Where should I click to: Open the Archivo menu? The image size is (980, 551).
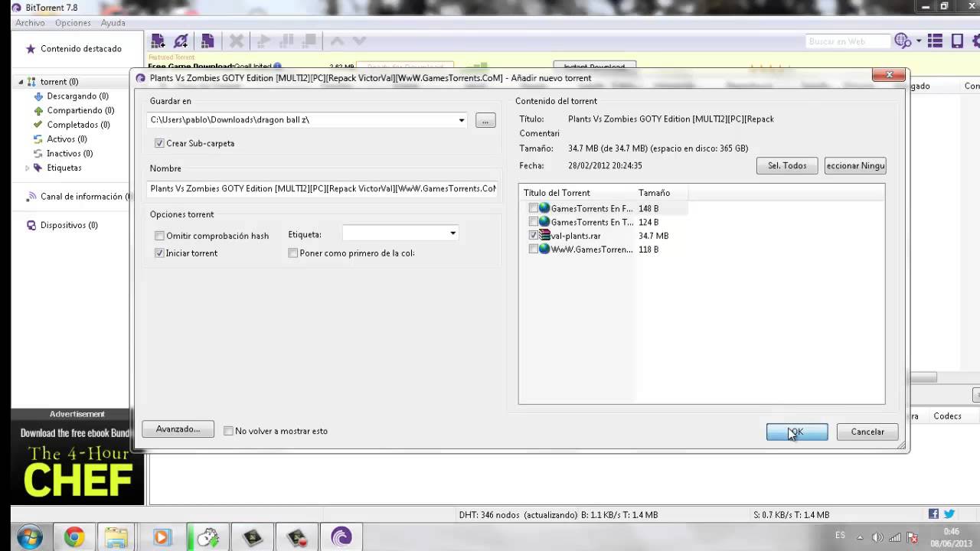point(30,23)
